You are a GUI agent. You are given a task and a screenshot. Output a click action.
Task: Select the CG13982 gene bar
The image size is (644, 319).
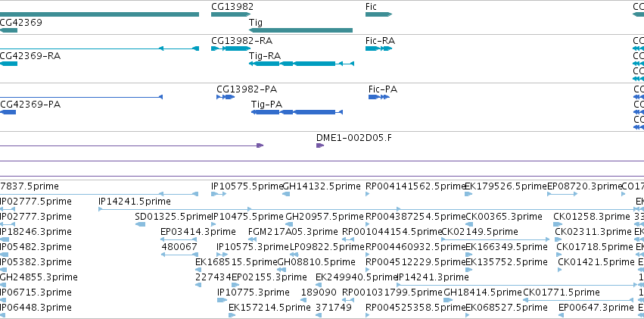point(231,14)
